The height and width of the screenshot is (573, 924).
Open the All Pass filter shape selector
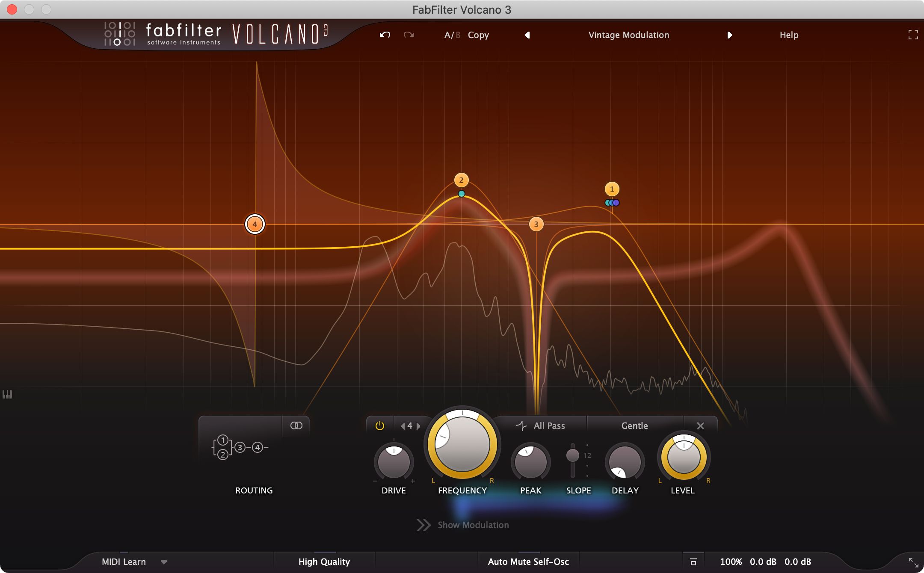[548, 425]
